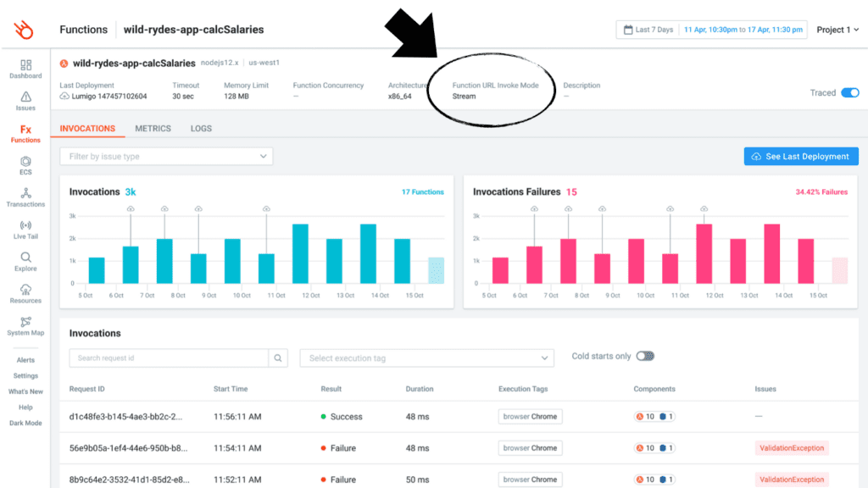Screen dimensions: 868x488
Task: Switch to the INVOCATIONS tab
Action: (x=87, y=129)
